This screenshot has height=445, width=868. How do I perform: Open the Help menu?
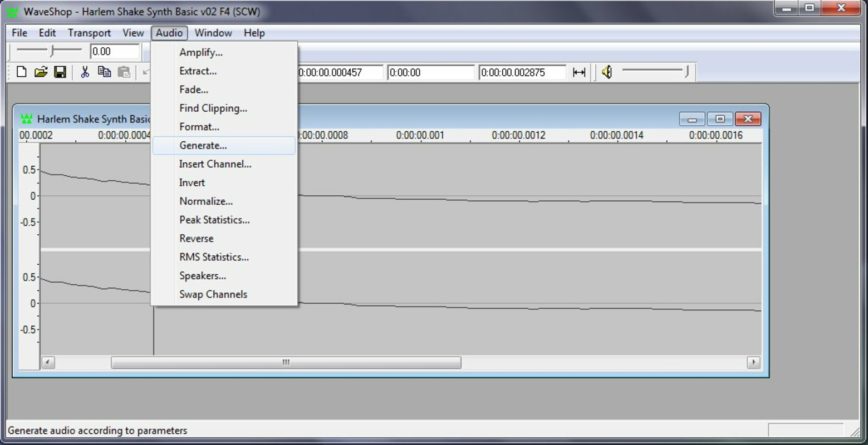click(x=254, y=33)
